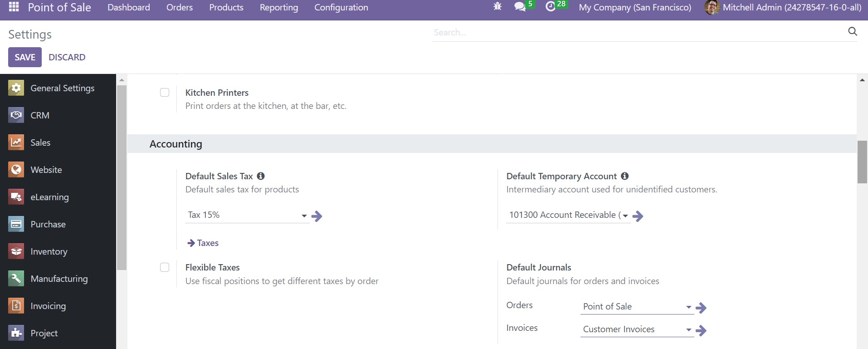Open the Reporting menu
The height and width of the screenshot is (349, 868).
279,7
